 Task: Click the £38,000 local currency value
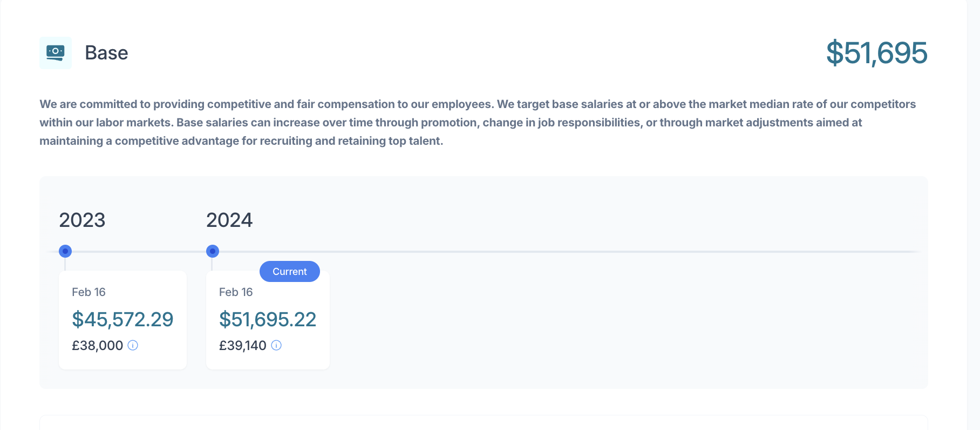click(x=98, y=346)
